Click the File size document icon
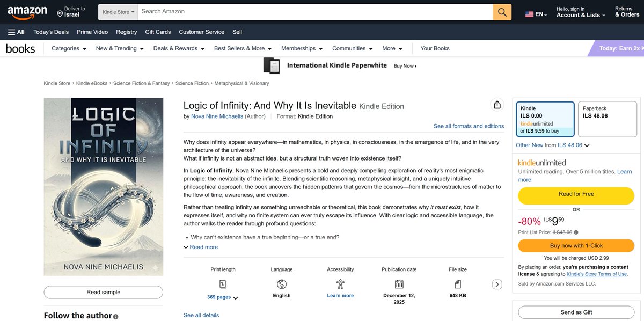644x321 pixels. pyautogui.click(x=458, y=284)
